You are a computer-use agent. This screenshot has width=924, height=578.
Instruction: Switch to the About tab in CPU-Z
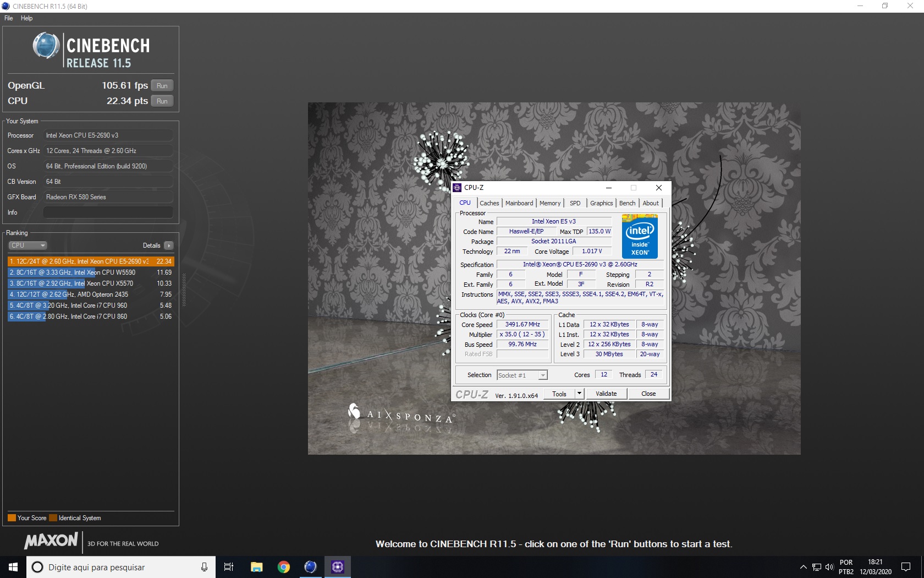point(651,203)
